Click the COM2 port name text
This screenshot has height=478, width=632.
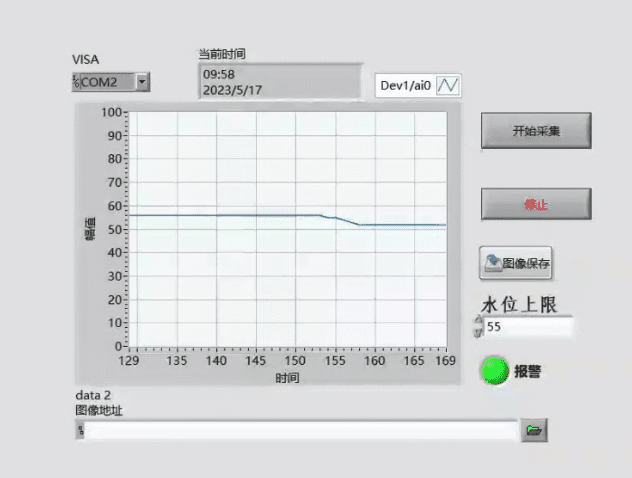coord(100,82)
